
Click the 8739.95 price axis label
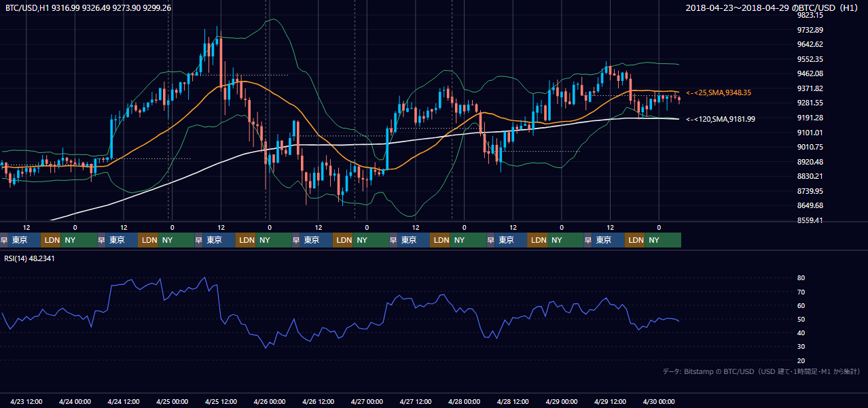(810, 191)
